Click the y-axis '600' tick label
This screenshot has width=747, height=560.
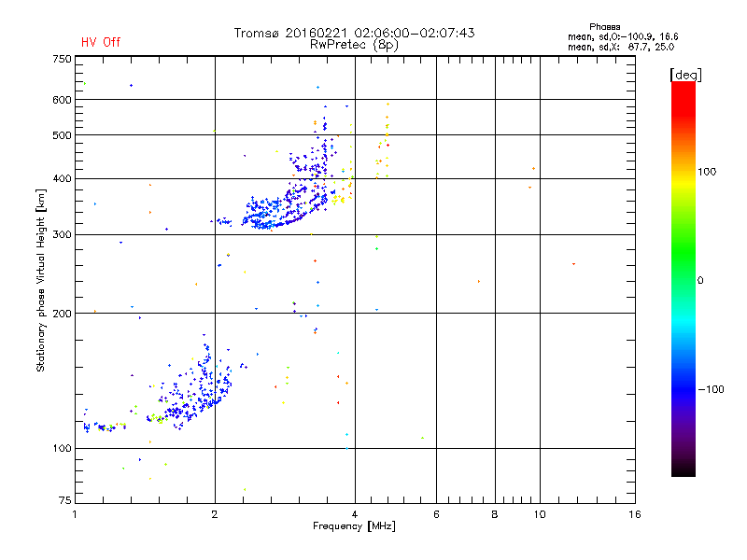62,100
